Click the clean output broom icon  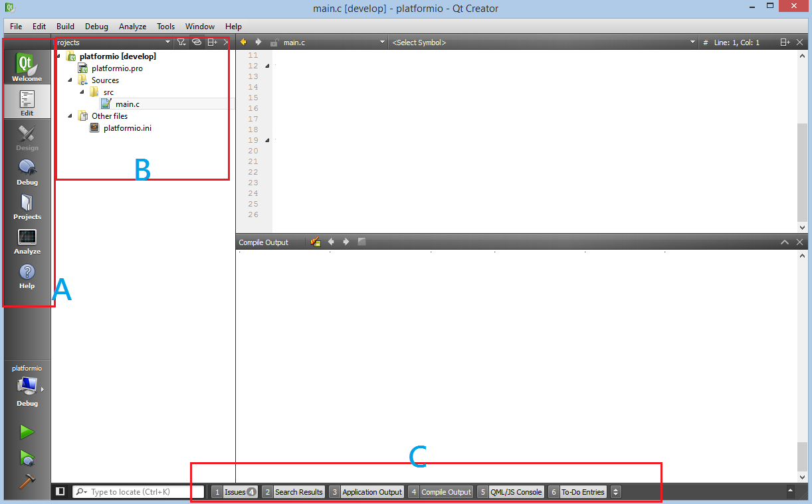[x=316, y=242]
